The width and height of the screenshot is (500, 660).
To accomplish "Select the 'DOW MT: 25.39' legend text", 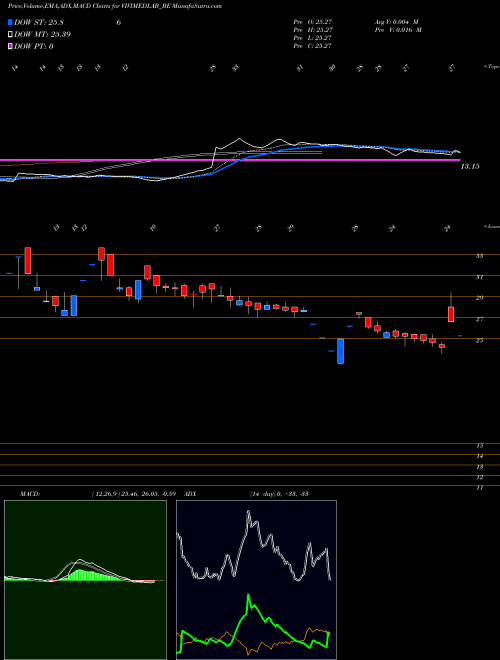I will [x=42, y=35].
